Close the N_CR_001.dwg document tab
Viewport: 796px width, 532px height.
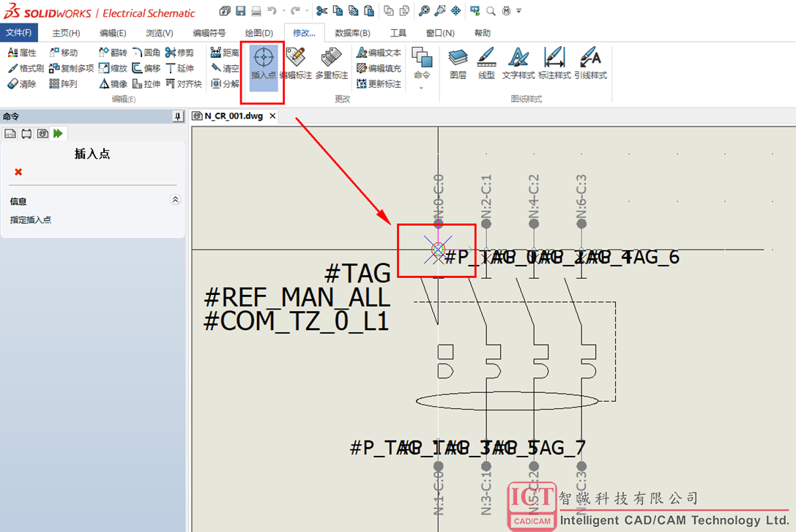[272, 116]
